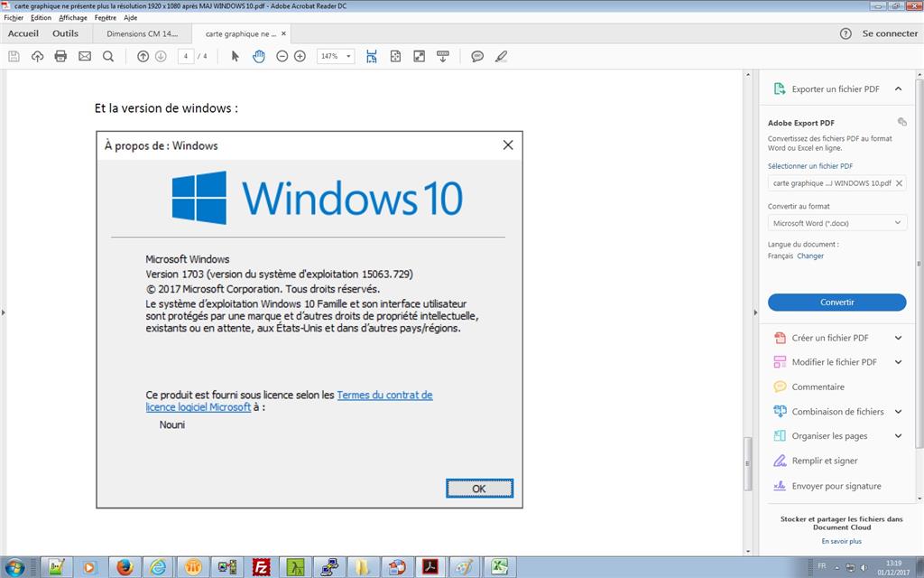Select the highlight text pen tool
The image size is (924, 578).
tap(501, 57)
